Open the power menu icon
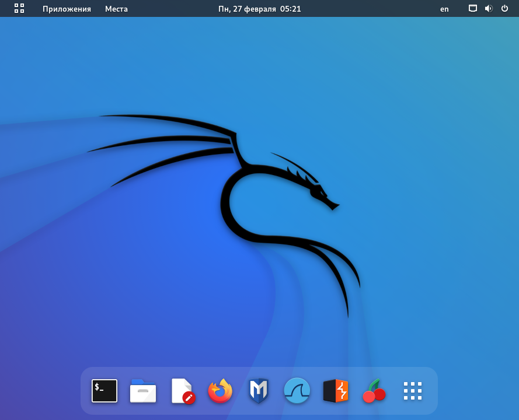519x420 pixels. click(x=504, y=9)
